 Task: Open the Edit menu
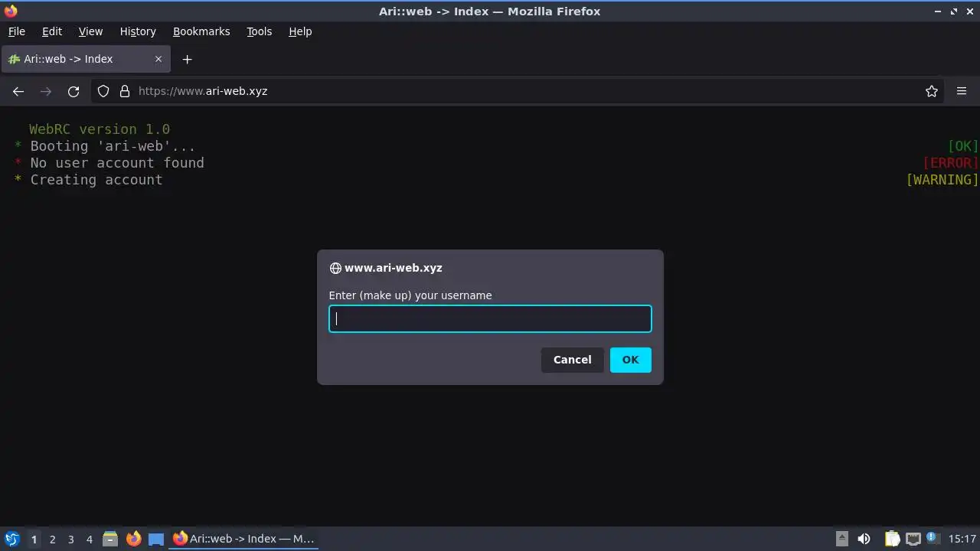click(52, 31)
